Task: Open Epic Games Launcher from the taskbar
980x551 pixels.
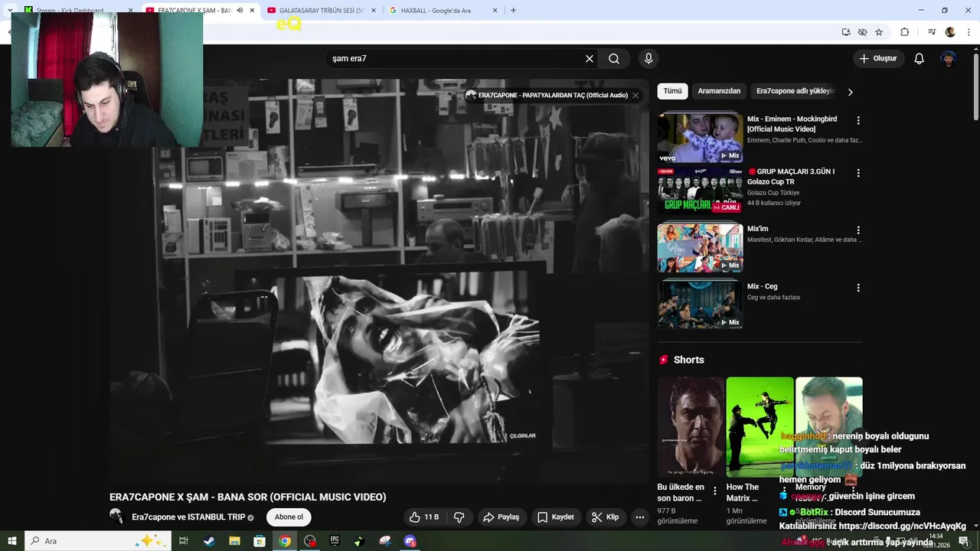Action: pos(335,541)
